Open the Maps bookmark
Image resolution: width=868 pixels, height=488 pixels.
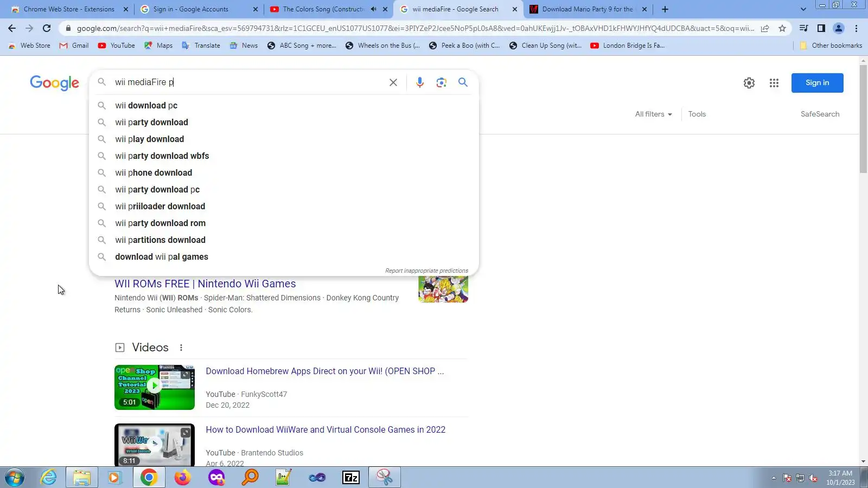click(x=158, y=46)
